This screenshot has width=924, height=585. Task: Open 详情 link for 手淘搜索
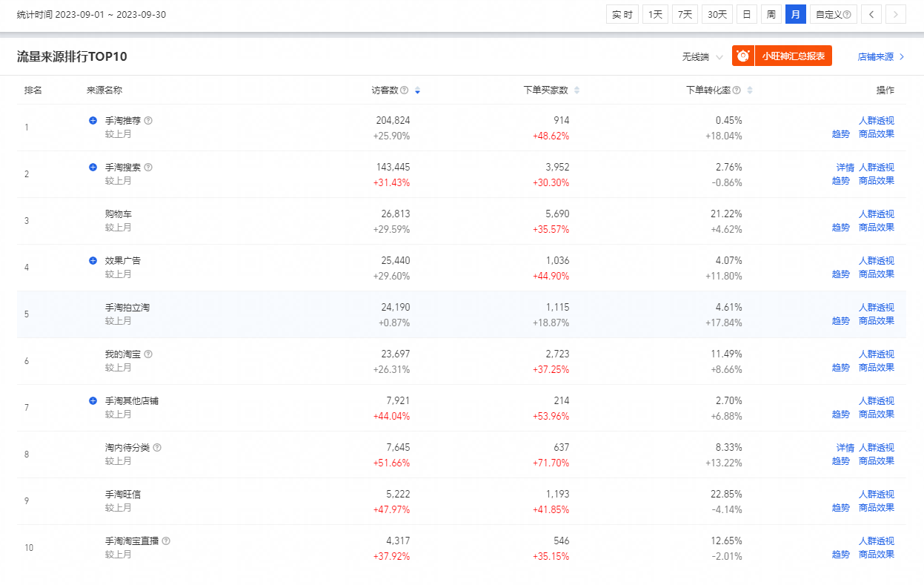pyautogui.click(x=845, y=168)
